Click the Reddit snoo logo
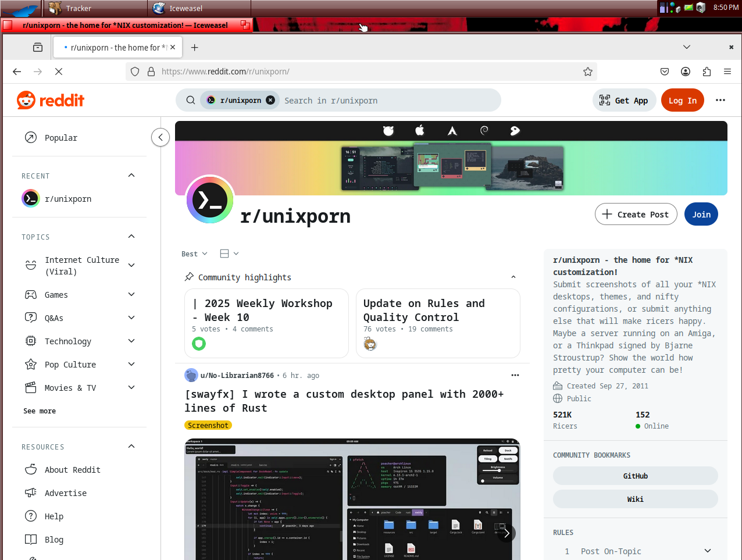Viewport: 742px width, 560px height. click(x=27, y=99)
